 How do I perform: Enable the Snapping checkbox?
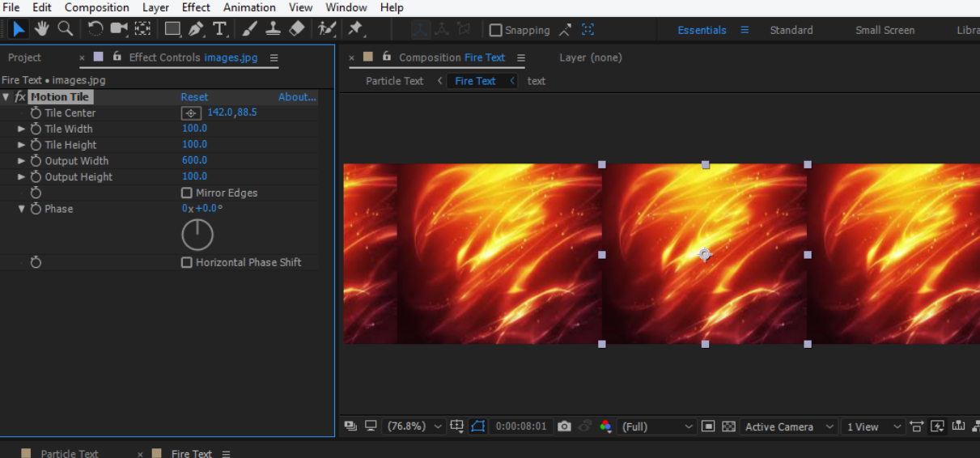coord(496,31)
